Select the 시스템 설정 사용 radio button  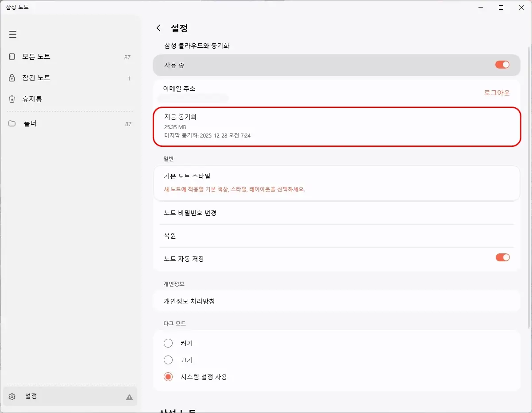click(x=168, y=377)
